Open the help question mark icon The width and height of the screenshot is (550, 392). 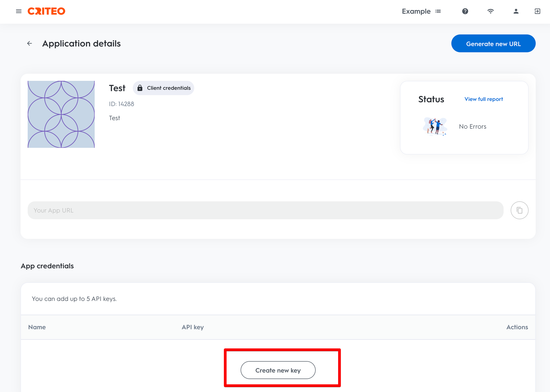click(x=465, y=11)
